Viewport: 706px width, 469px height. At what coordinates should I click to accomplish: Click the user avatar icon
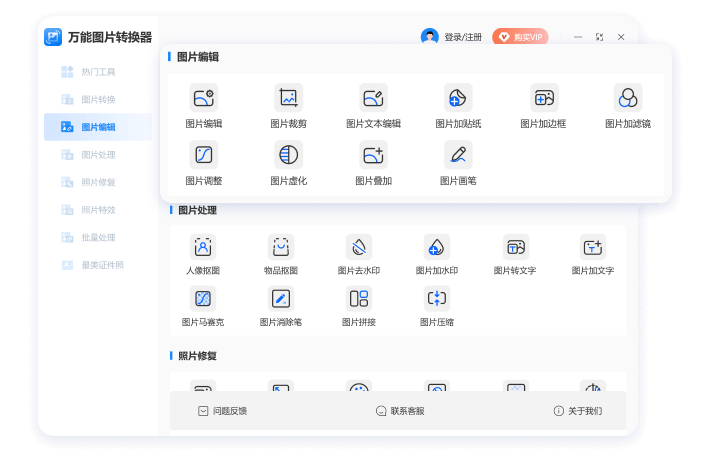coord(430,37)
